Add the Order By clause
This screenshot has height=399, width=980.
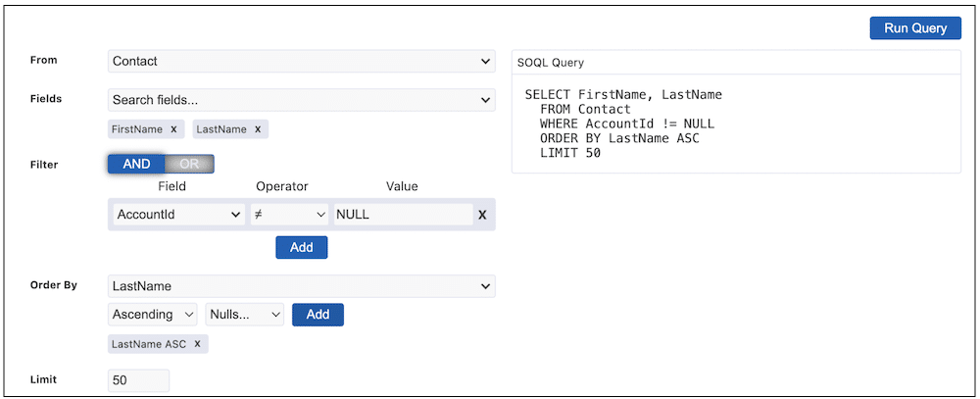pos(318,315)
